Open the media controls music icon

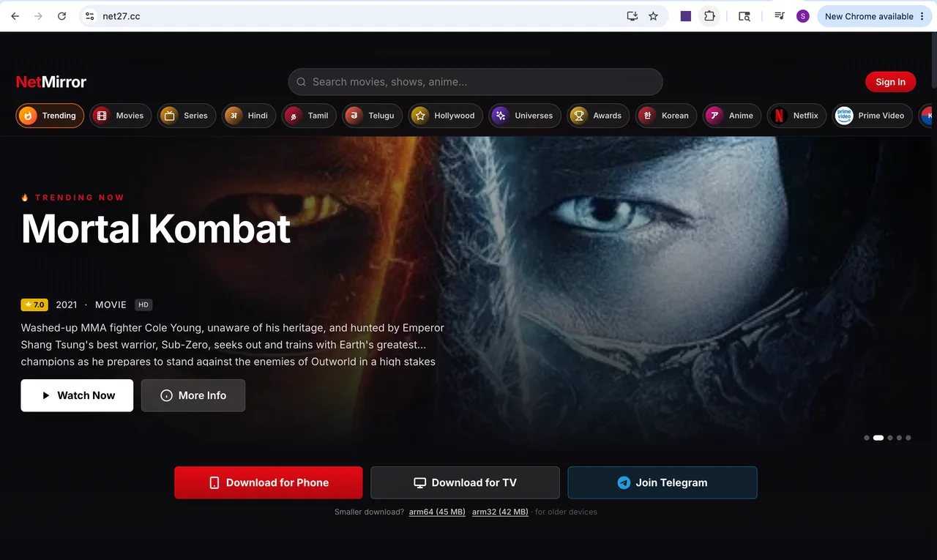pos(780,16)
